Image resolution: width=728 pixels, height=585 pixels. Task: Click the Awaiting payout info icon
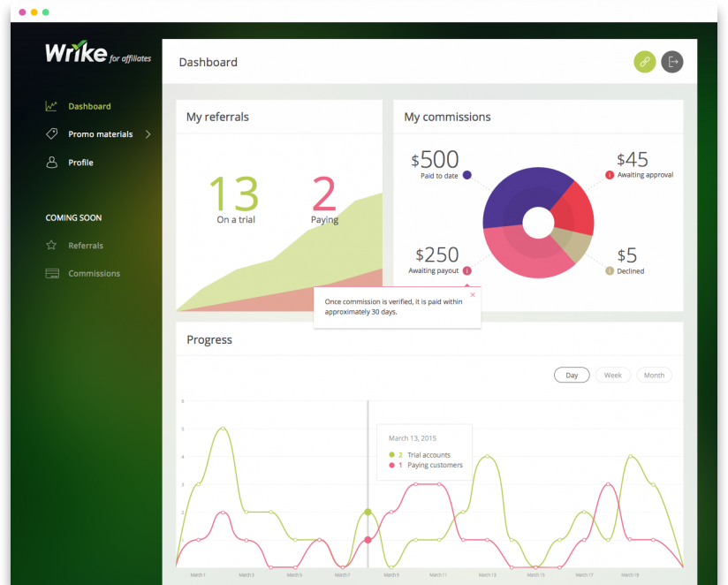coord(466,270)
